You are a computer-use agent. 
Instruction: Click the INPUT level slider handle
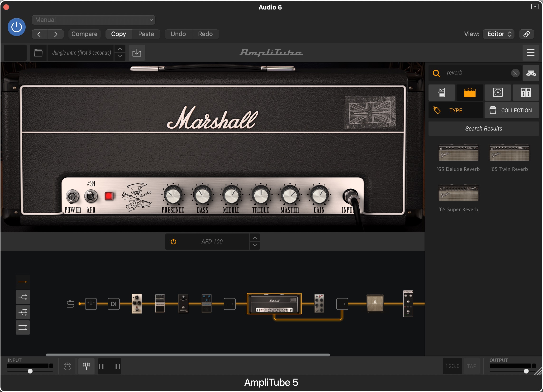(x=30, y=371)
